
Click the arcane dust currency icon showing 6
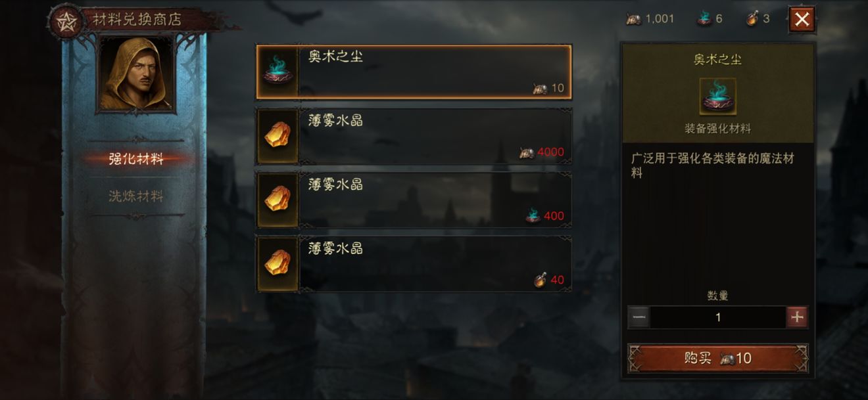tap(705, 18)
